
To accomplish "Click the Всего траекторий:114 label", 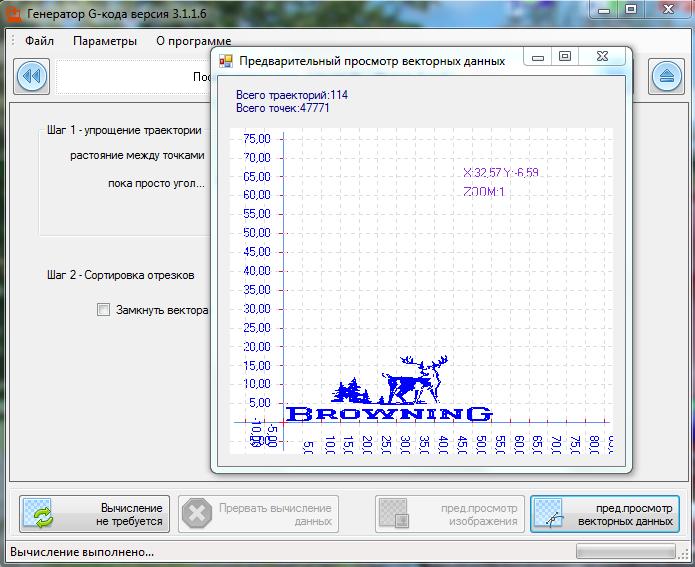I will 292,95.
